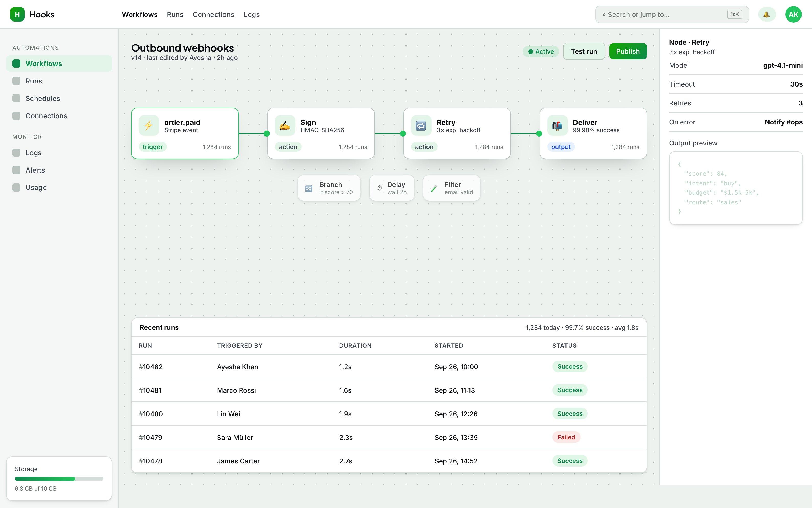Click the trigger tag on order.paid node
The height and width of the screenshot is (508, 812).
[153, 147]
